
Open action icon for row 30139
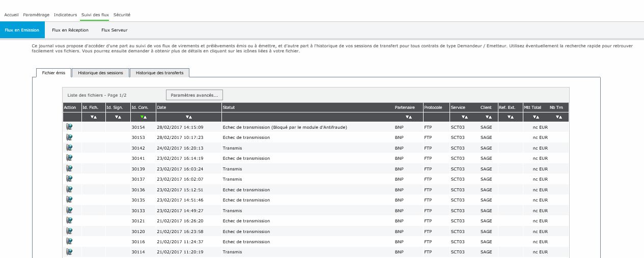69,168
